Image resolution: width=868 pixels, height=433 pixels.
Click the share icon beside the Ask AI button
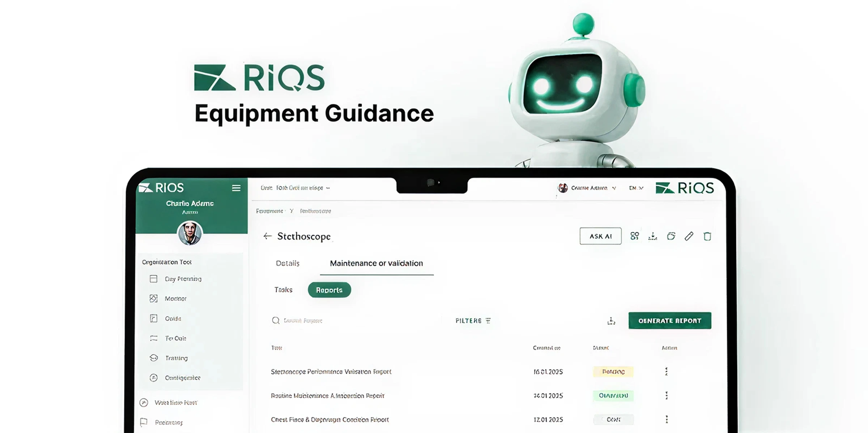point(634,236)
